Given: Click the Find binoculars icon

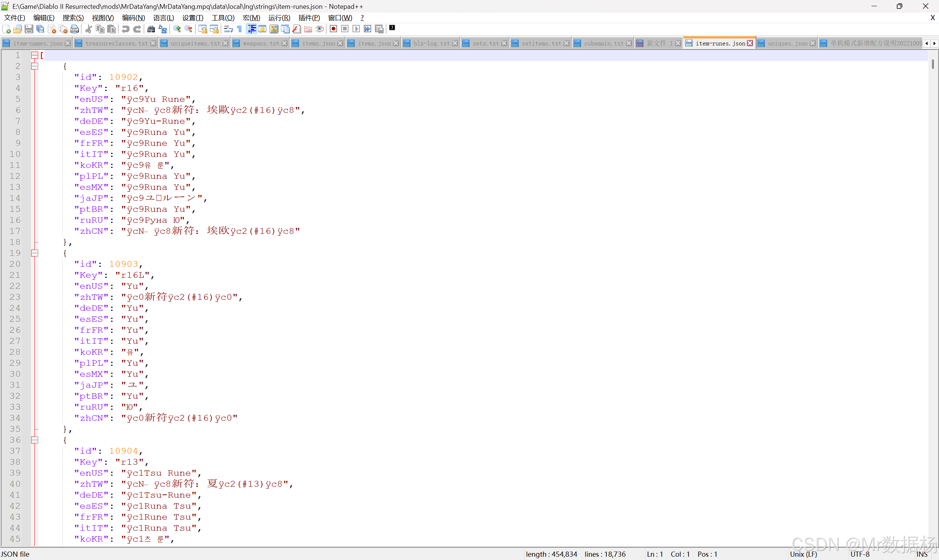Looking at the screenshot, I should [151, 29].
